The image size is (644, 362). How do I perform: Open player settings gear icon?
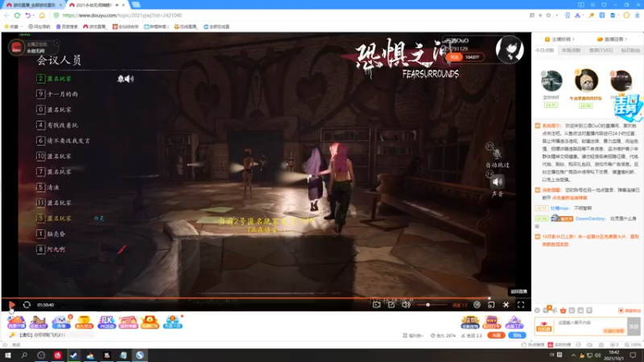point(506,305)
